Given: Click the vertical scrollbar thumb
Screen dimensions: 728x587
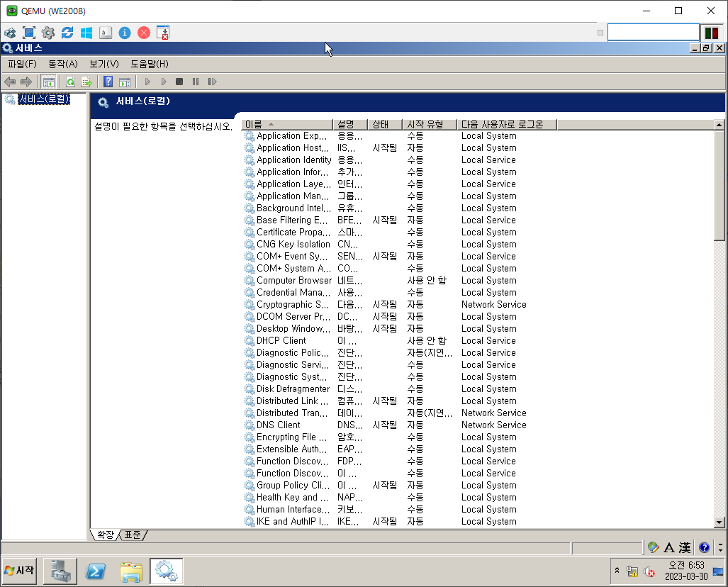Looking at the screenshot, I should pos(719,185).
